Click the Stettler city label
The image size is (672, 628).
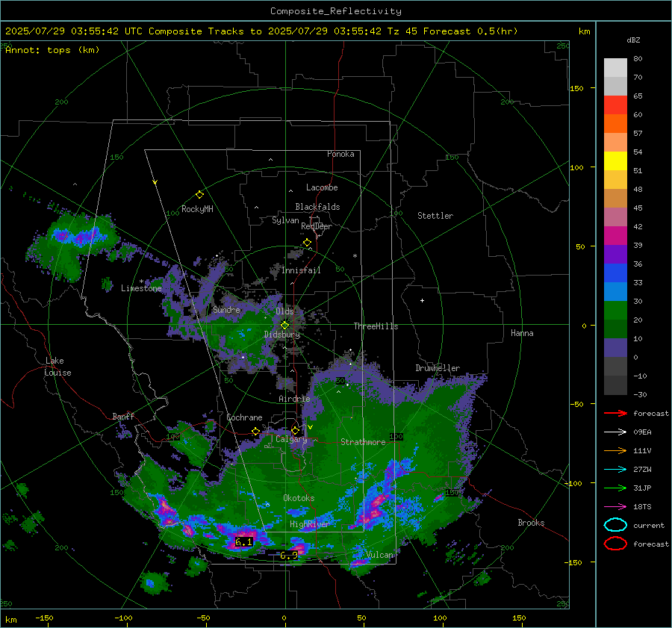435,216
